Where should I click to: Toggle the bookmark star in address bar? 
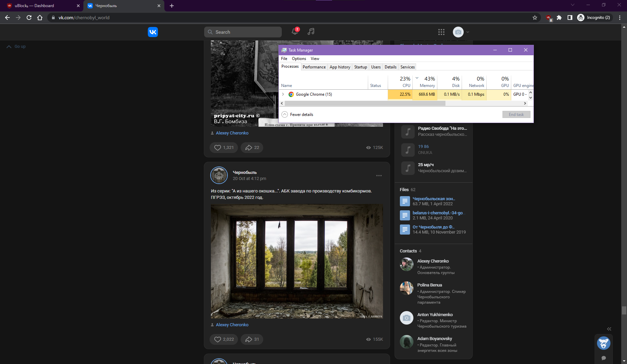(535, 18)
